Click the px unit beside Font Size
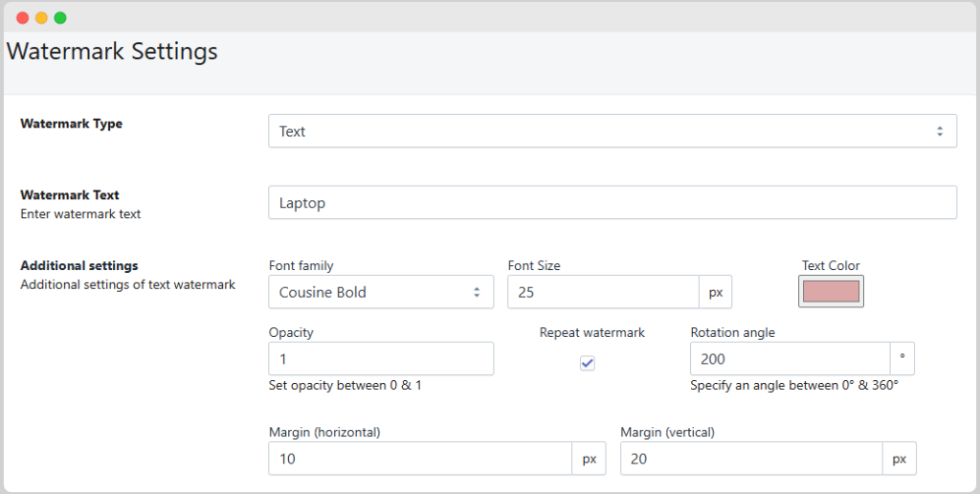 (x=716, y=292)
